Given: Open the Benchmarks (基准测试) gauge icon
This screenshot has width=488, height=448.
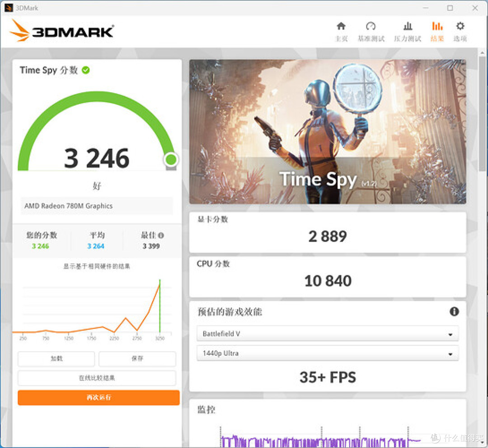Looking at the screenshot, I should pos(371,27).
